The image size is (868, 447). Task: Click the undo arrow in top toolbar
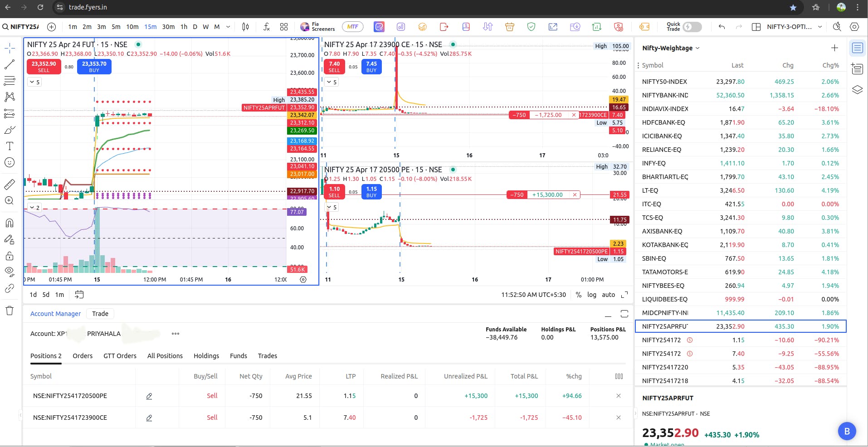click(722, 27)
